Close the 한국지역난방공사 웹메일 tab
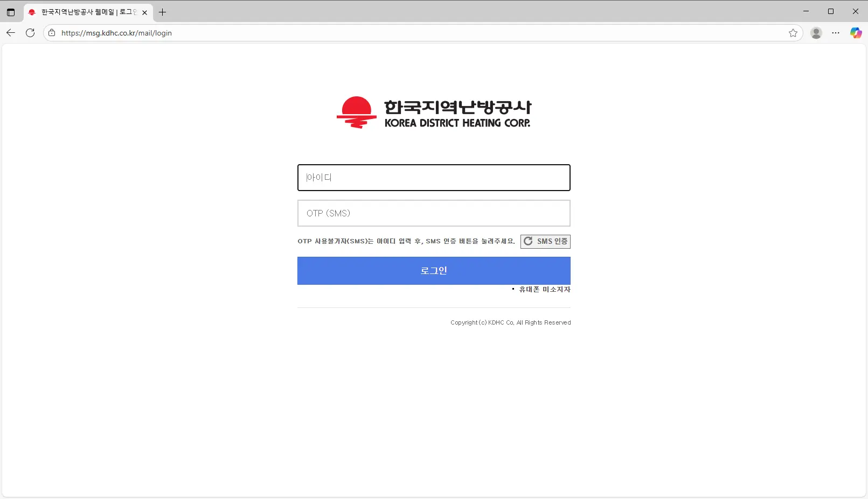 coord(144,12)
